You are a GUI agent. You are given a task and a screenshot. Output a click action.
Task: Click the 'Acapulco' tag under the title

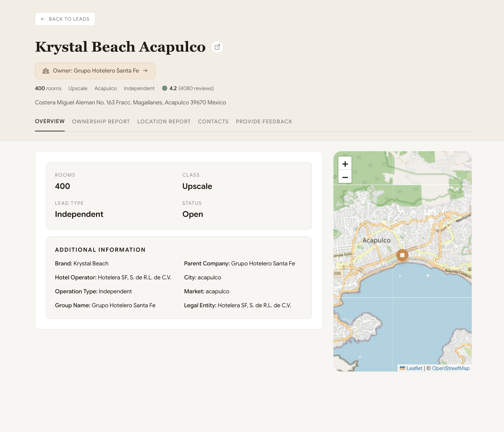105,88
